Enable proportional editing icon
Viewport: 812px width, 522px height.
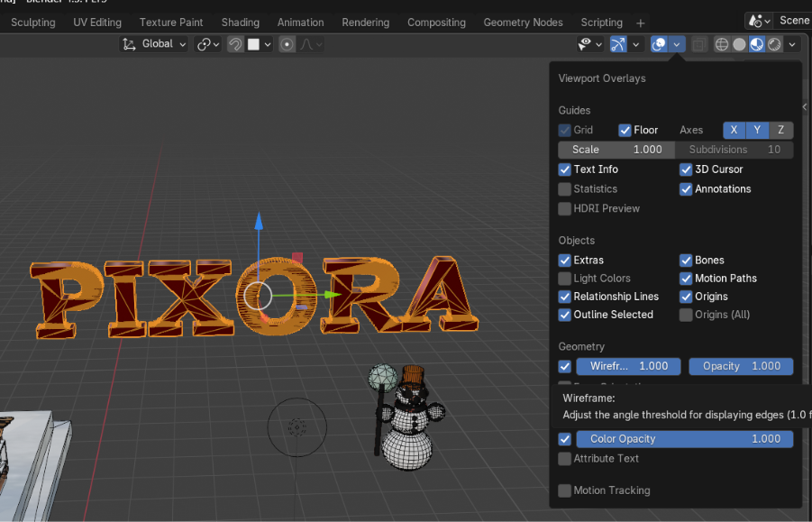pos(287,44)
